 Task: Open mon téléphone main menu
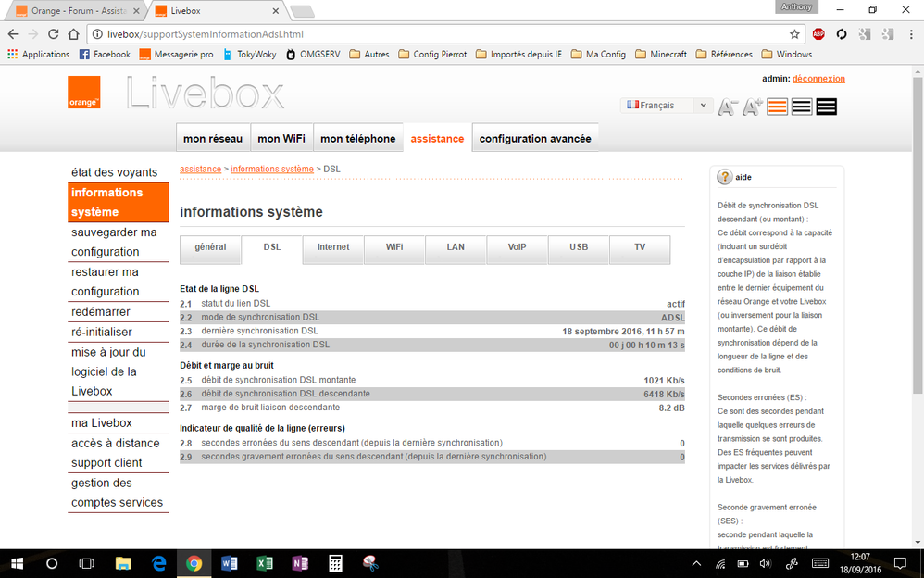(357, 139)
